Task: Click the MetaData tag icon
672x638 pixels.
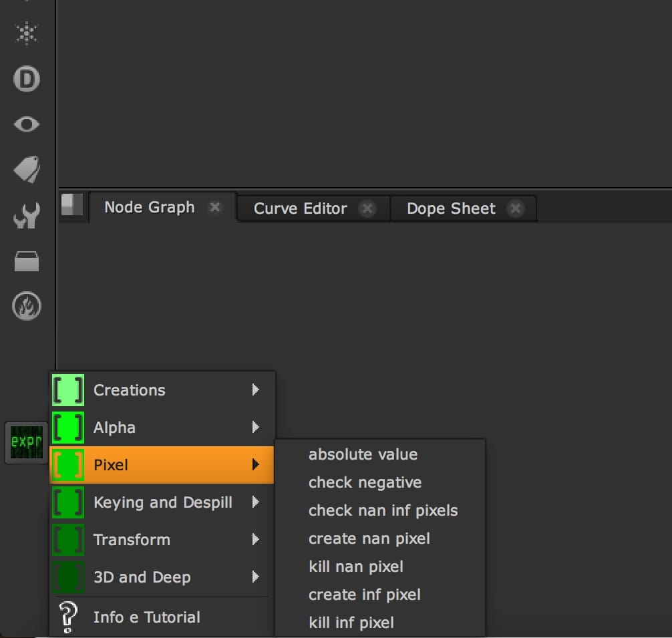Action: (x=27, y=170)
